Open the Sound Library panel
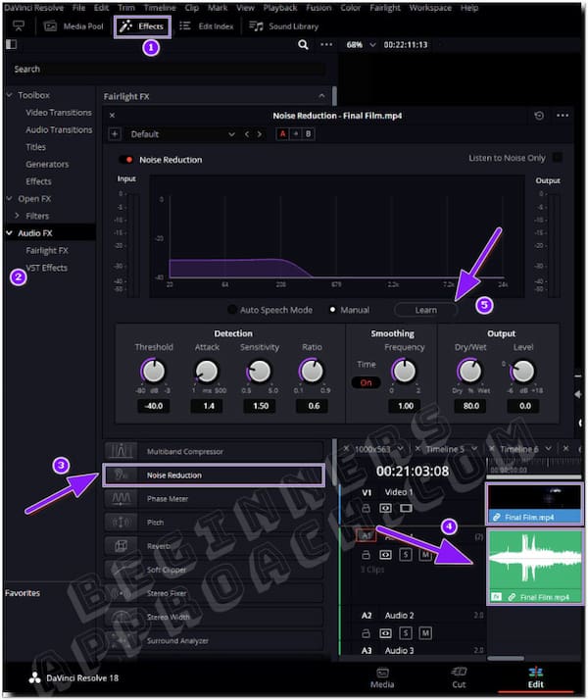Image resolution: width=588 pixels, height=700 pixels. (x=284, y=26)
